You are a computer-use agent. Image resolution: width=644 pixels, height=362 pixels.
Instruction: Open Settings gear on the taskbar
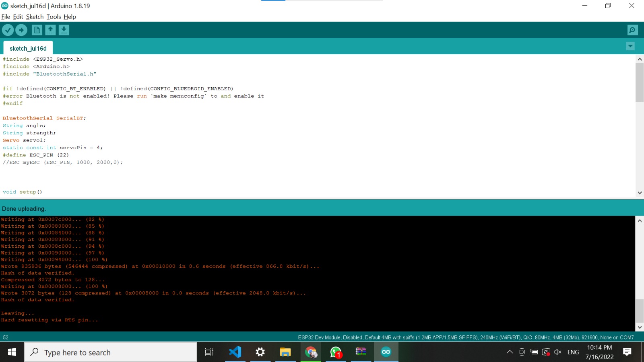point(260,352)
